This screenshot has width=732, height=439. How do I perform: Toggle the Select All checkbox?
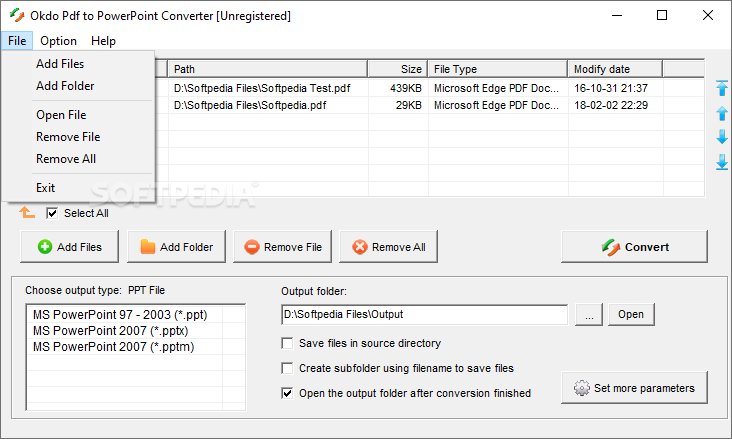coord(52,213)
